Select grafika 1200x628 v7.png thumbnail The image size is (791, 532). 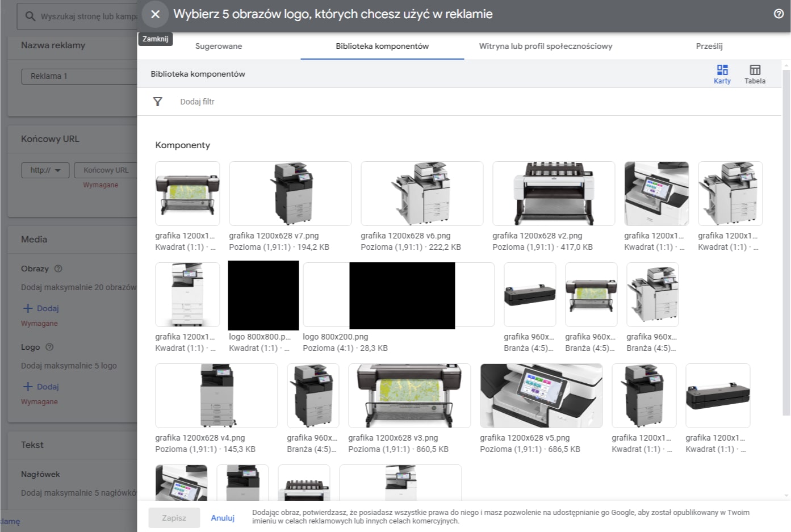click(290, 194)
